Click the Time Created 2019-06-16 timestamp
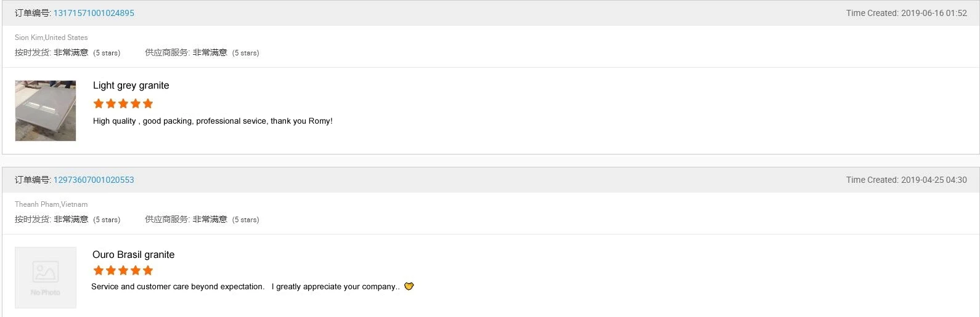This screenshot has height=317, width=980. pos(906,13)
